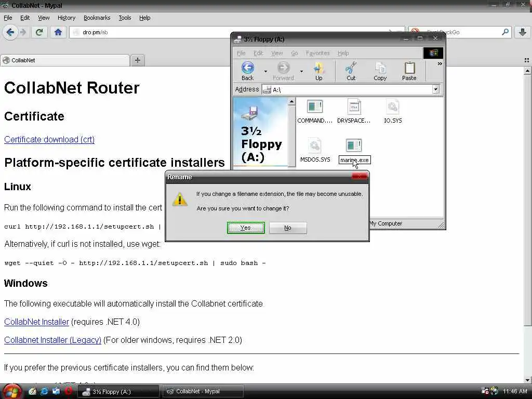
Task: Expand the Forward history dropdown arrow
Action: pyautogui.click(x=301, y=71)
